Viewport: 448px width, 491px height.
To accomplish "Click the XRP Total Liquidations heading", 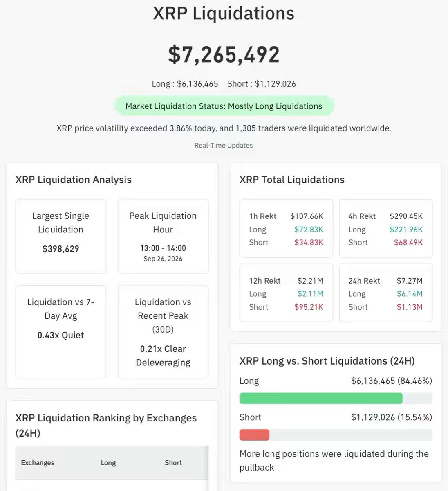I will 292,180.
